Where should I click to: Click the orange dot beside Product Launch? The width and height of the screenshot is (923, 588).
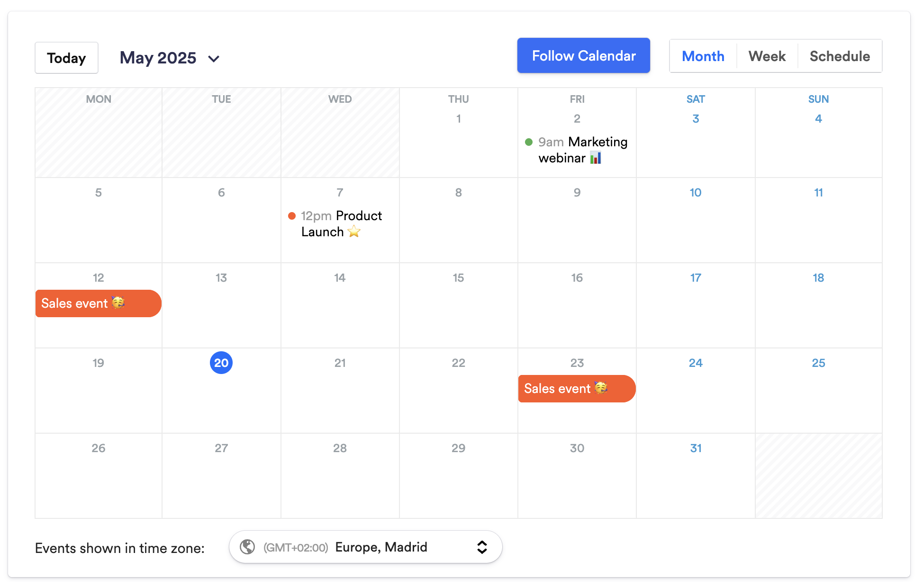292,216
